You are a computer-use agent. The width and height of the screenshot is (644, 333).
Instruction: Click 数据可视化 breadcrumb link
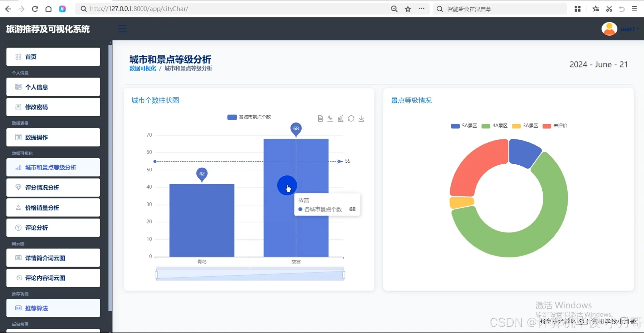tap(143, 68)
